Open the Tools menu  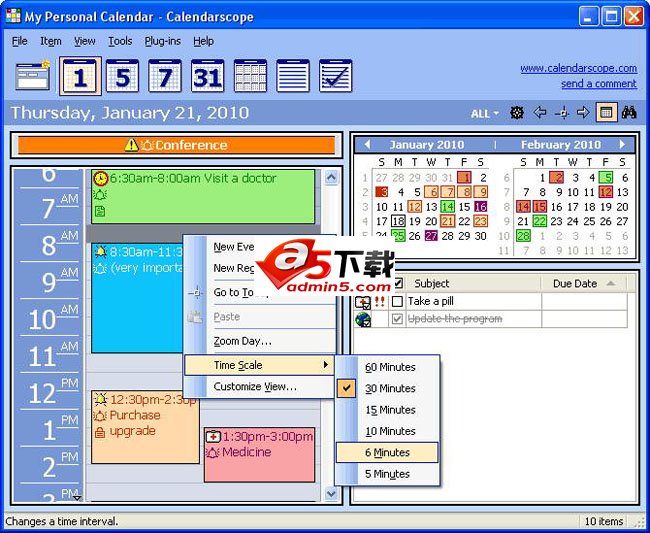[120, 41]
